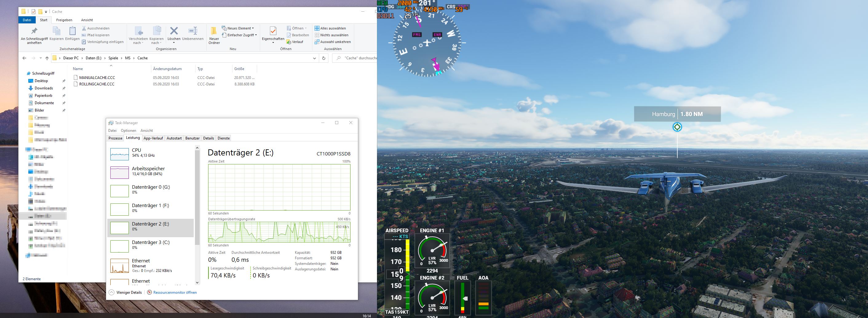Expand the Löschen dropdown arrow

(174, 42)
